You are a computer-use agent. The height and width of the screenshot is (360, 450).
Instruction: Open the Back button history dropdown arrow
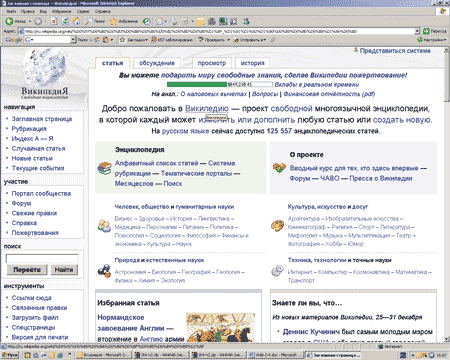click(29, 22)
